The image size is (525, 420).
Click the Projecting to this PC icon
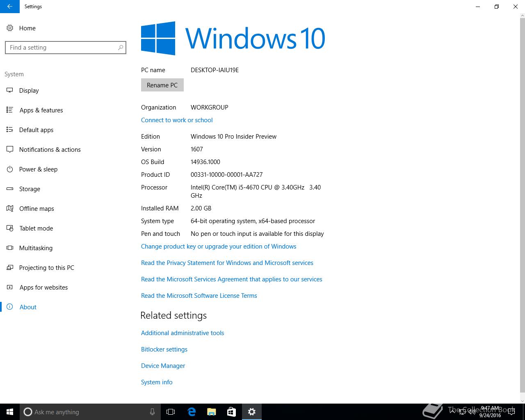[x=10, y=267]
